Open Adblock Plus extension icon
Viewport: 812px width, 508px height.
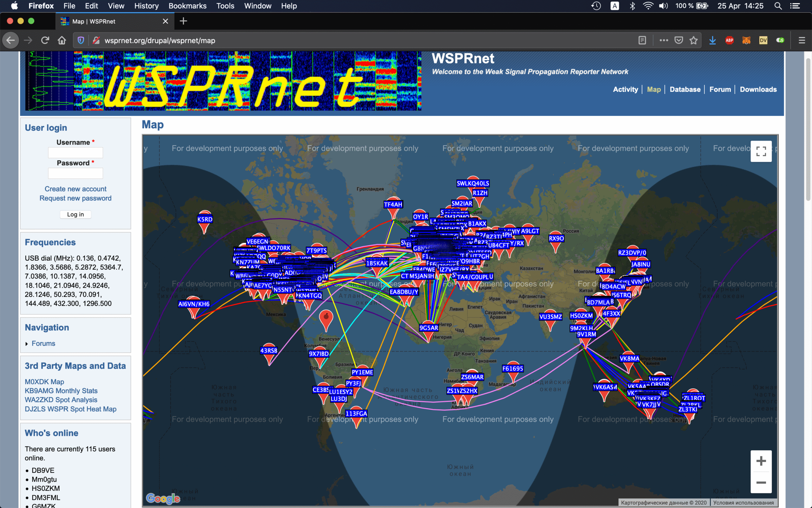(x=730, y=40)
